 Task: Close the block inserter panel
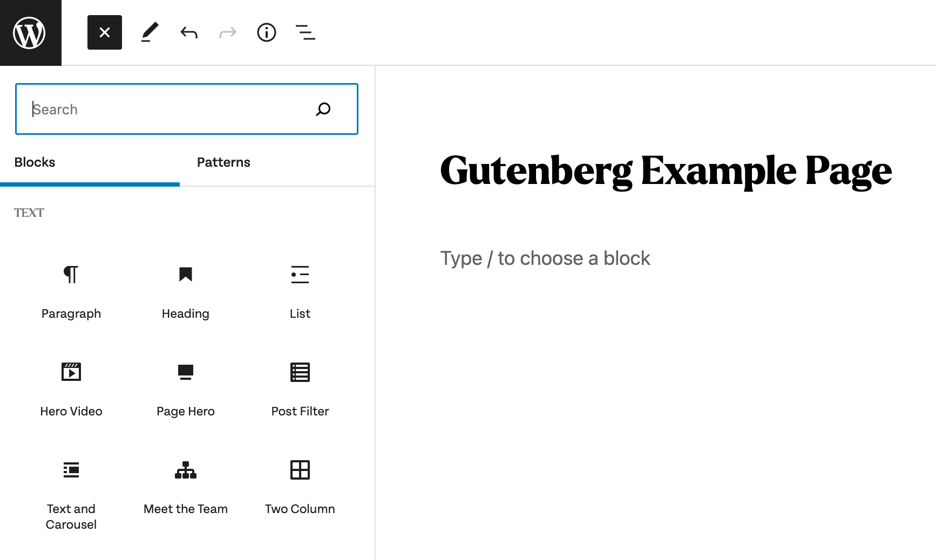click(105, 33)
